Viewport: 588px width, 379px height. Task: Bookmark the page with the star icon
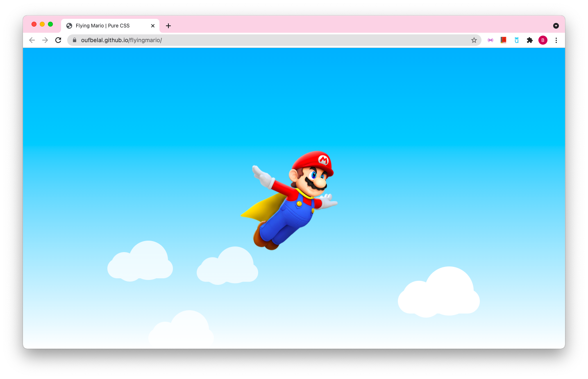[x=474, y=40]
